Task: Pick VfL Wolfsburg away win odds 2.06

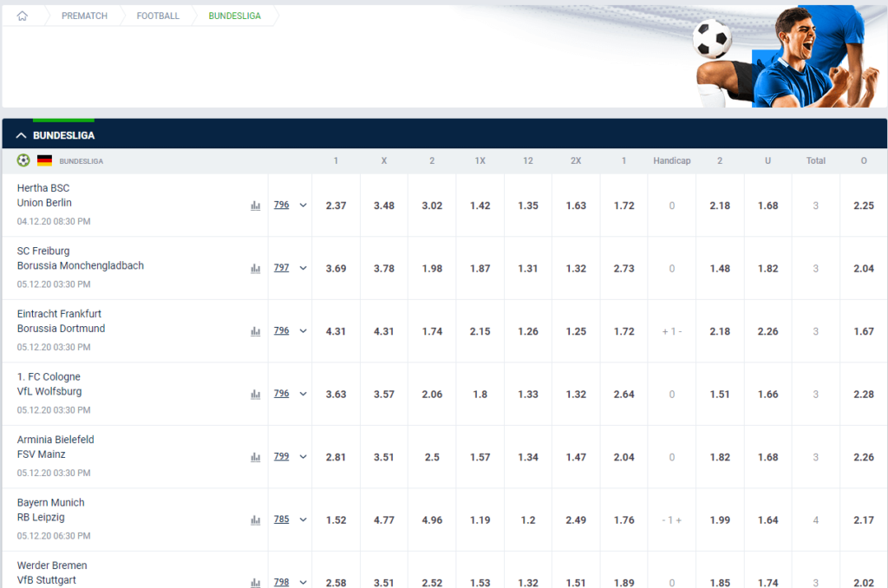Action: [x=432, y=394]
